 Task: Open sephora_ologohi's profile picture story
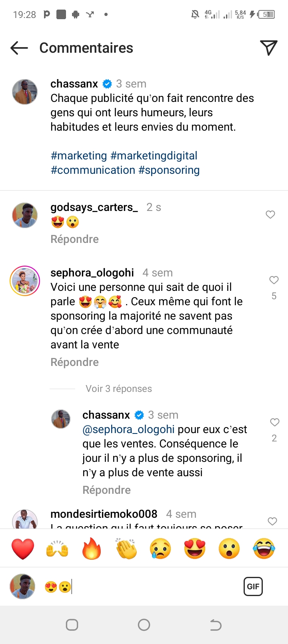(25, 280)
